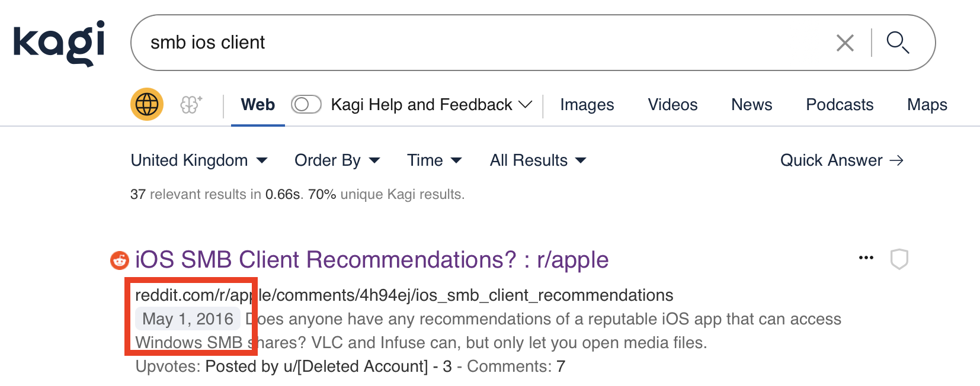Image resolution: width=980 pixels, height=386 pixels.
Task: Expand the Time filter dropdown
Action: [x=434, y=160]
